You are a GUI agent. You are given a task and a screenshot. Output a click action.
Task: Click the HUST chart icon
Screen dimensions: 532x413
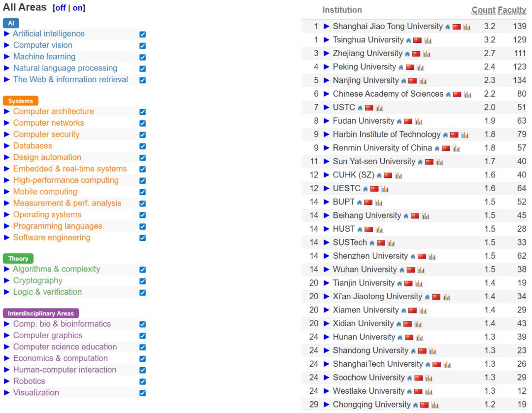coord(379,230)
